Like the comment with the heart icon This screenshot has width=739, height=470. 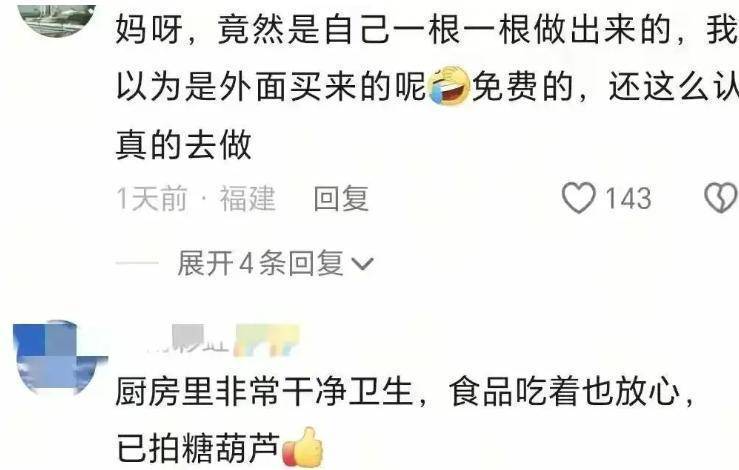coord(579,198)
